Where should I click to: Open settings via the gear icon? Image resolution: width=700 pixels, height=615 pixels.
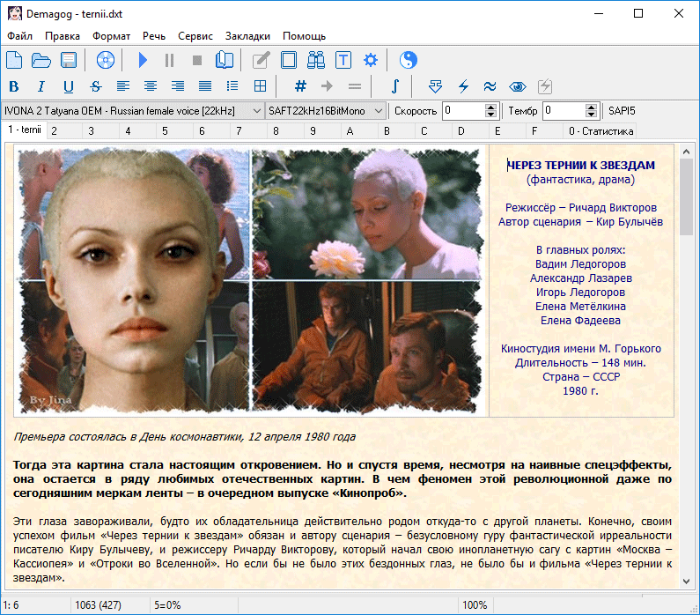click(371, 60)
